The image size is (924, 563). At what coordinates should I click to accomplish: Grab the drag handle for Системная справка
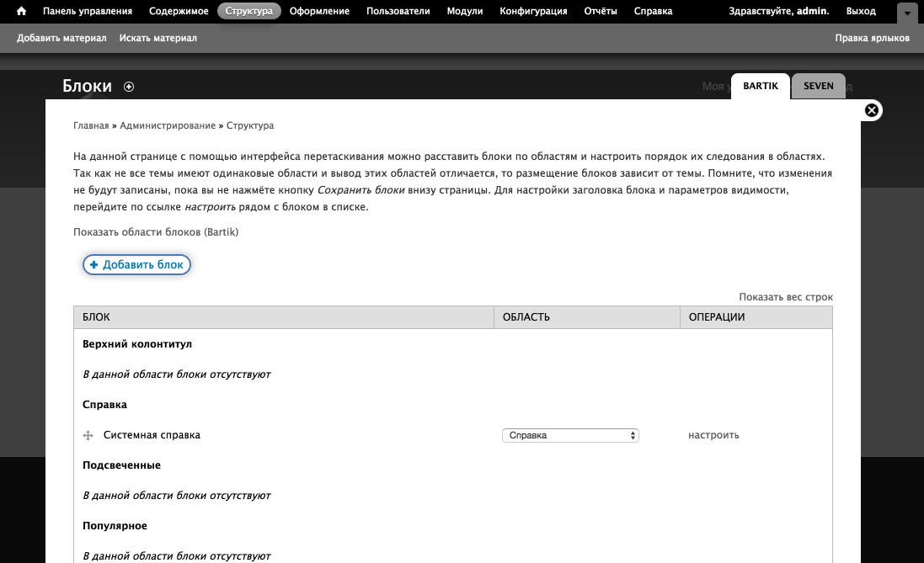point(88,435)
